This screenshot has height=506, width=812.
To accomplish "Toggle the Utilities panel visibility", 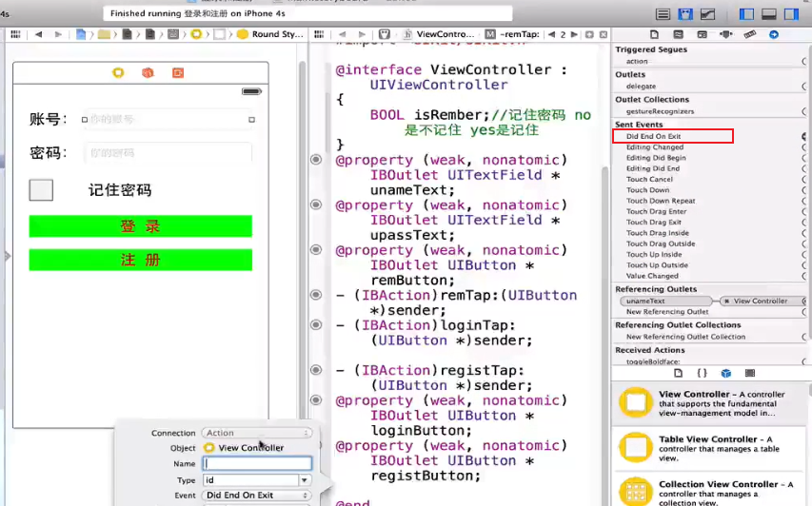I will (791, 14).
